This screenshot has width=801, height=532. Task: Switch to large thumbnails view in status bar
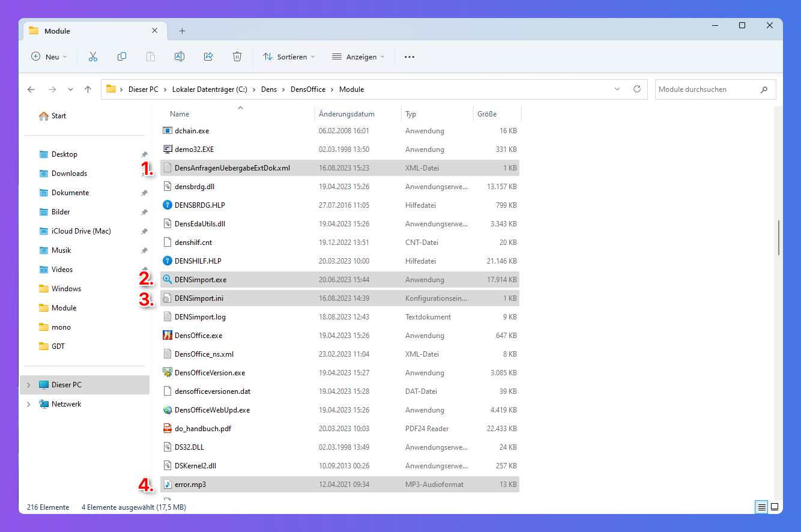coord(775,507)
